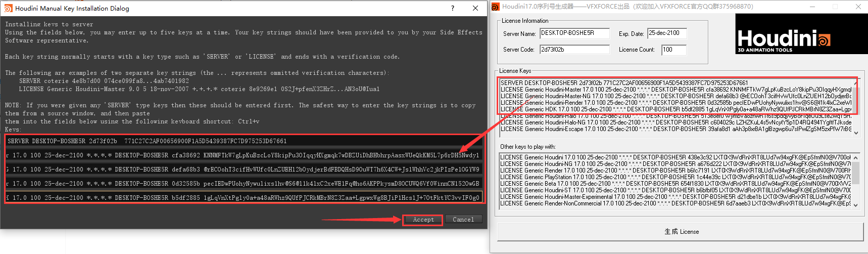Image resolution: width=868 pixels, height=254 pixels.
Task: Select the Houdini-Master-Experimental license line
Action: [676, 197]
